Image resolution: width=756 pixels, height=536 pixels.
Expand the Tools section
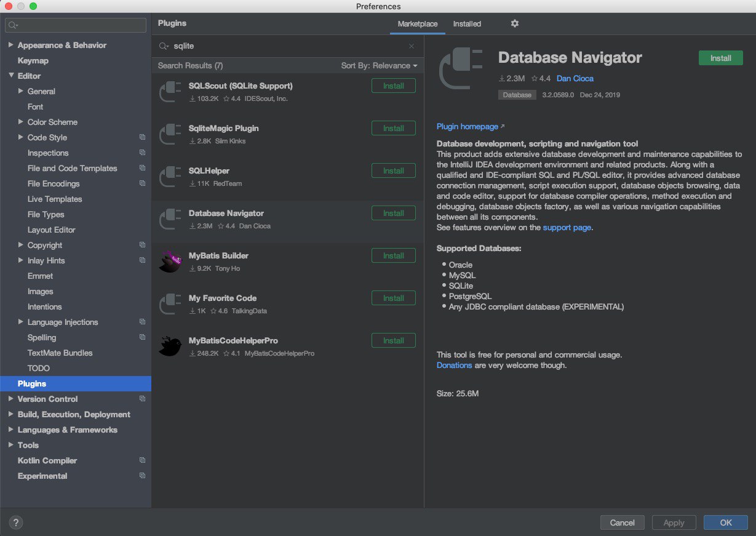[10, 445]
